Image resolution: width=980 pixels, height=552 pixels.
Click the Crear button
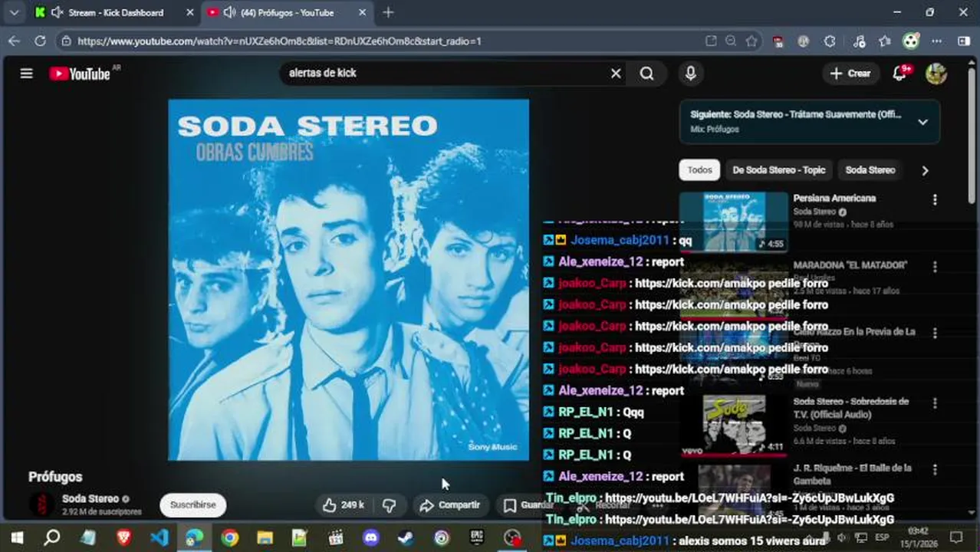850,74
